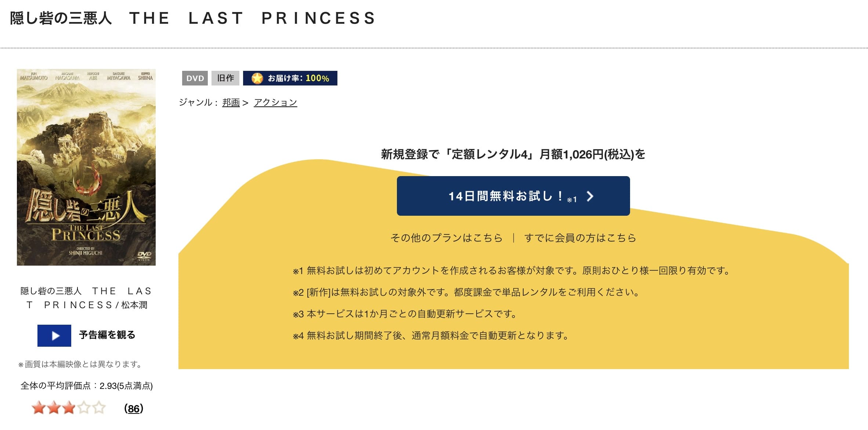Open the 邦画 genre link
The width and height of the screenshot is (868, 430).
pyautogui.click(x=231, y=102)
